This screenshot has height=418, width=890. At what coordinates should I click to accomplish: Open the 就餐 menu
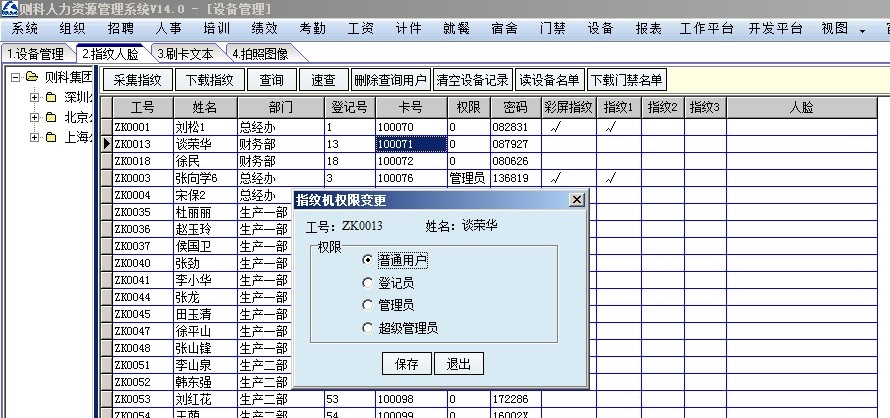coord(456,28)
